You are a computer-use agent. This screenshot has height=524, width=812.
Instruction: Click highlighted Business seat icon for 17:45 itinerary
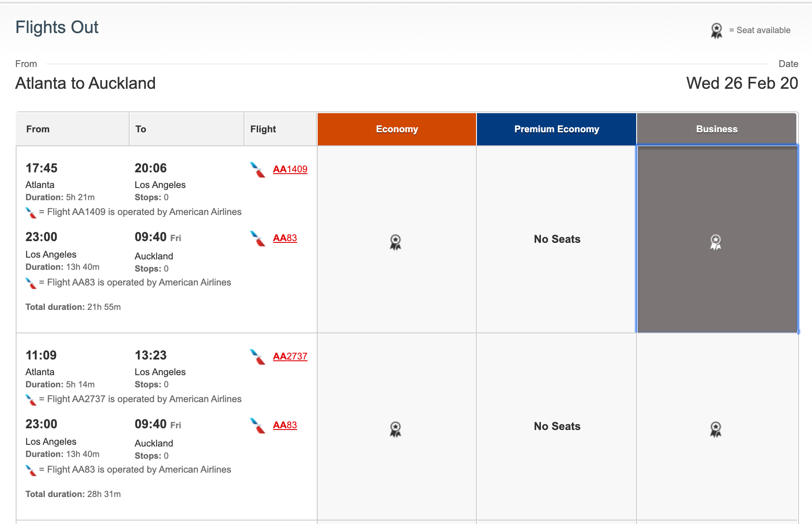point(716,242)
